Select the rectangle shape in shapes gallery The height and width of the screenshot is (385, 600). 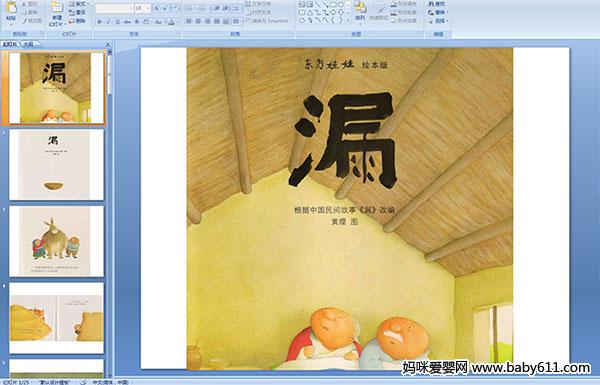pos(333,5)
